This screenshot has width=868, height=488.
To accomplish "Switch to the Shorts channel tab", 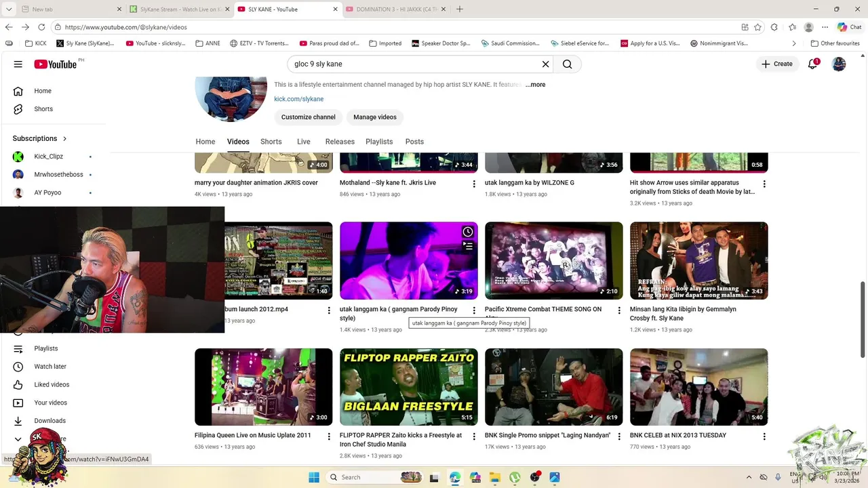I will 271,142.
